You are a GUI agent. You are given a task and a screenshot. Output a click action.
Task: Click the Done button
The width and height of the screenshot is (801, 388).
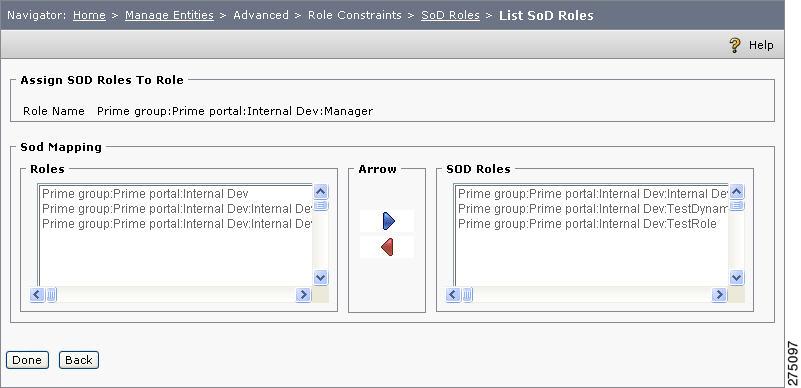27,360
